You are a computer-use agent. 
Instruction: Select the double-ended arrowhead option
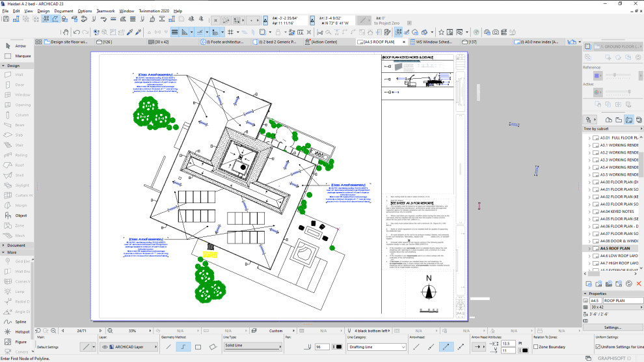tap(461, 347)
